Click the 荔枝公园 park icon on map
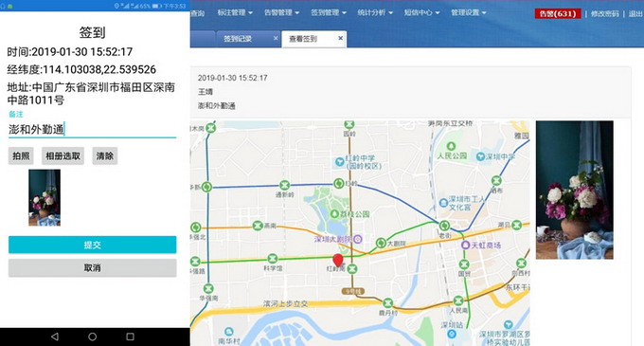The width and height of the screenshot is (644, 346). (x=334, y=213)
